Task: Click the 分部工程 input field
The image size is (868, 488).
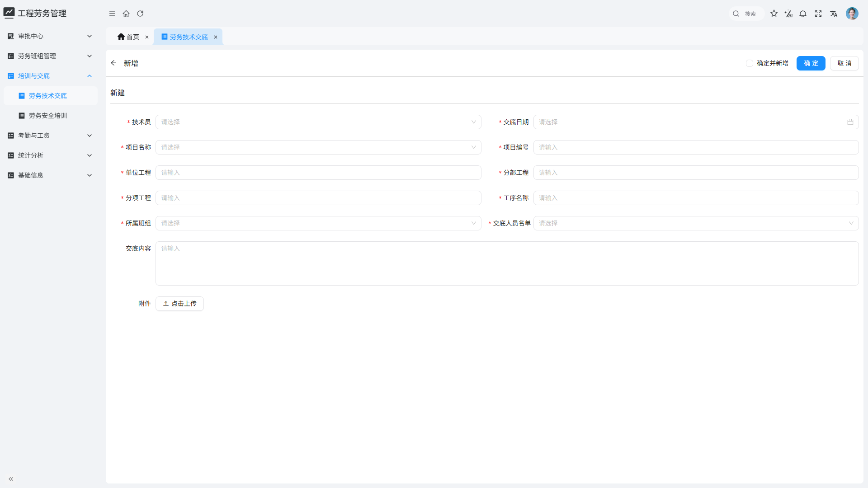Action: click(696, 173)
